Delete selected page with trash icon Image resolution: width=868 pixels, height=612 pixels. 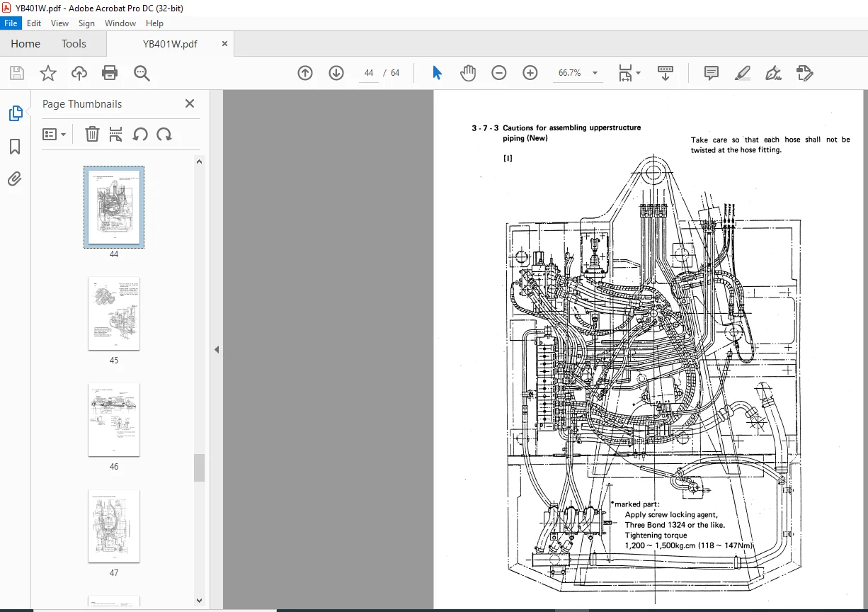(x=92, y=134)
